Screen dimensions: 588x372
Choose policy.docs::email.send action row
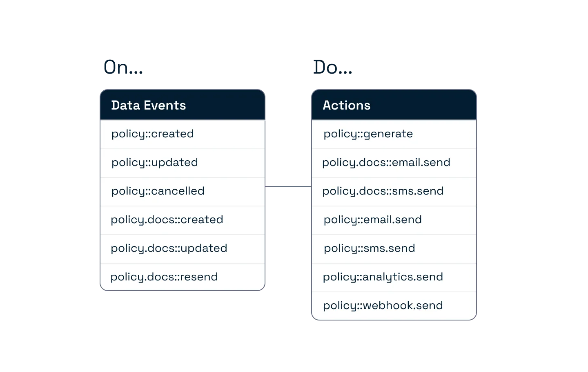tap(394, 163)
